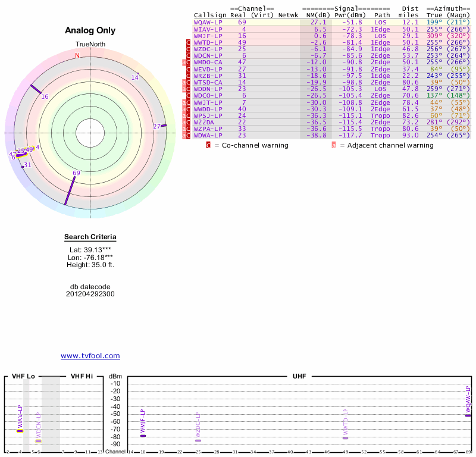Image resolution: width=476 pixels, height=457 pixels.
Task: Click the WMJF-LP callsign in the table
Action: click(x=208, y=36)
